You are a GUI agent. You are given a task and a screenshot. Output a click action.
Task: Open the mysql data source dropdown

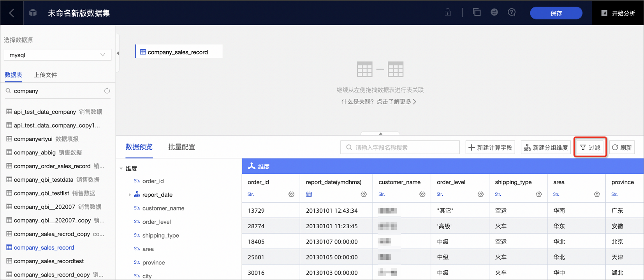58,55
